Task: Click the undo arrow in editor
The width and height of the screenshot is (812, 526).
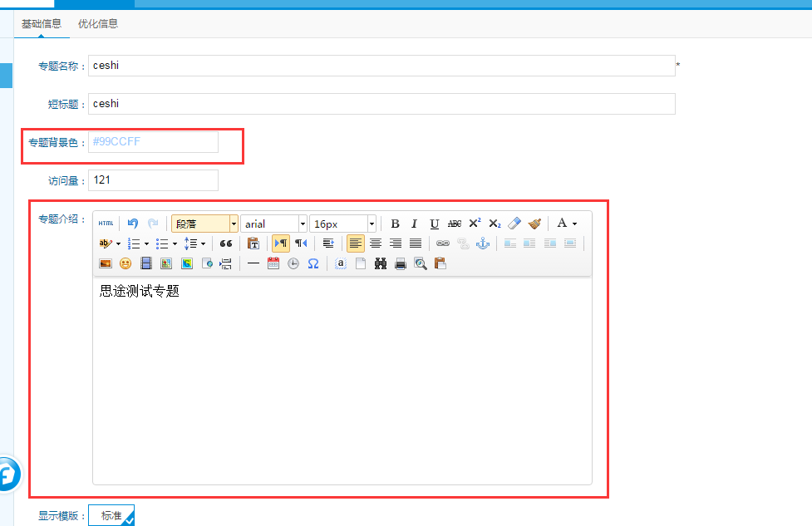Action: click(132, 224)
